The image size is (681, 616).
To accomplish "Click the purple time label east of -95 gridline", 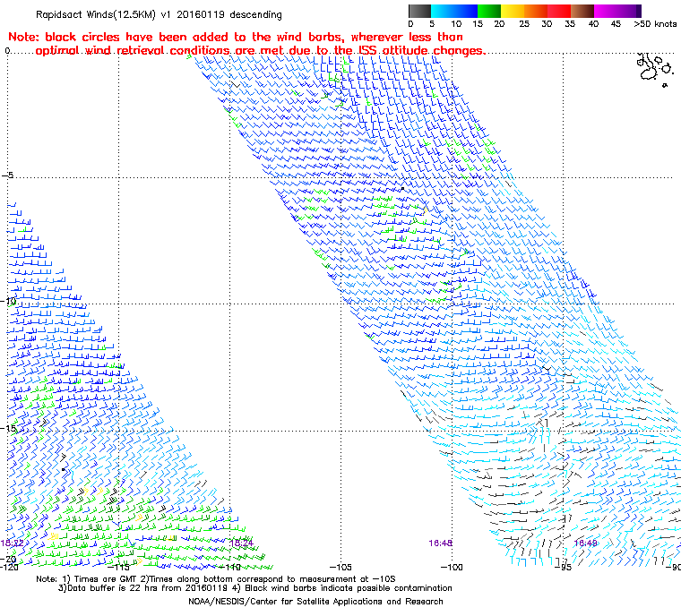I will pyautogui.click(x=585, y=543).
